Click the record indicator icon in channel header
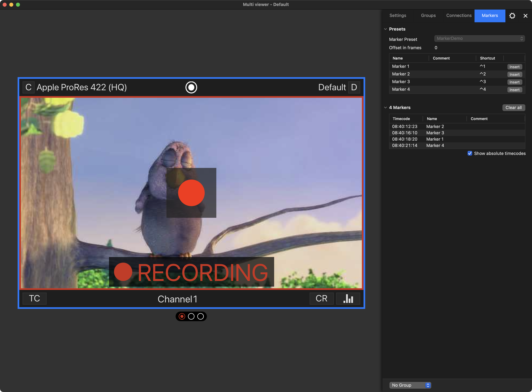532x392 pixels. [191, 87]
